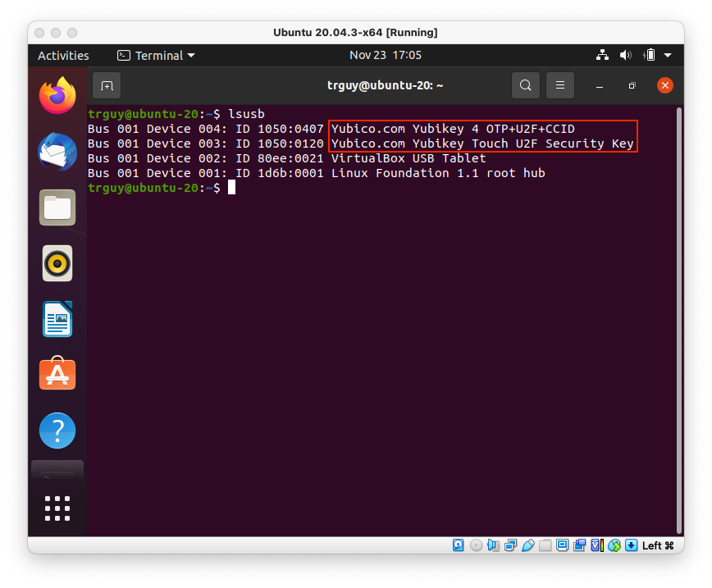Show Applications grid at dock bottom

coord(57,508)
